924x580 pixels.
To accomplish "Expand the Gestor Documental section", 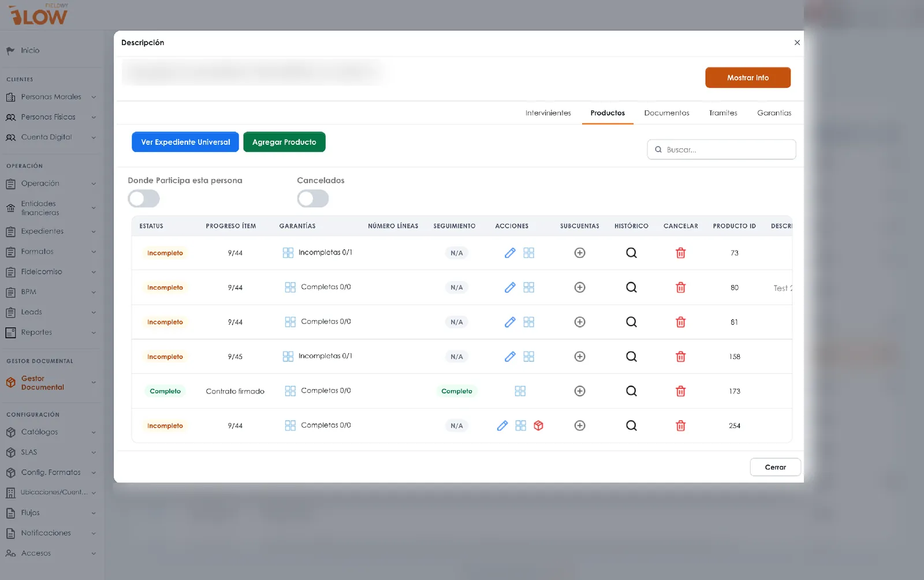I will click(x=51, y=383).
